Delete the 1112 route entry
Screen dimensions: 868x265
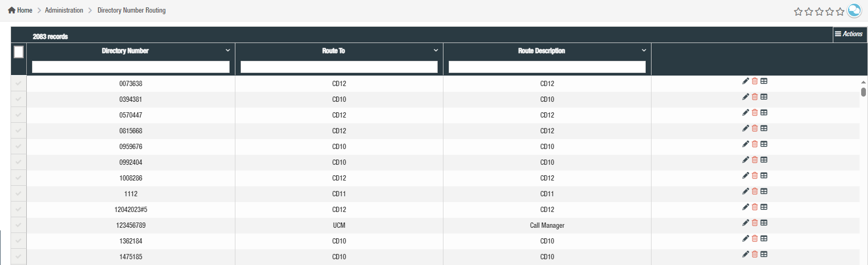click(x=755, y=191)
